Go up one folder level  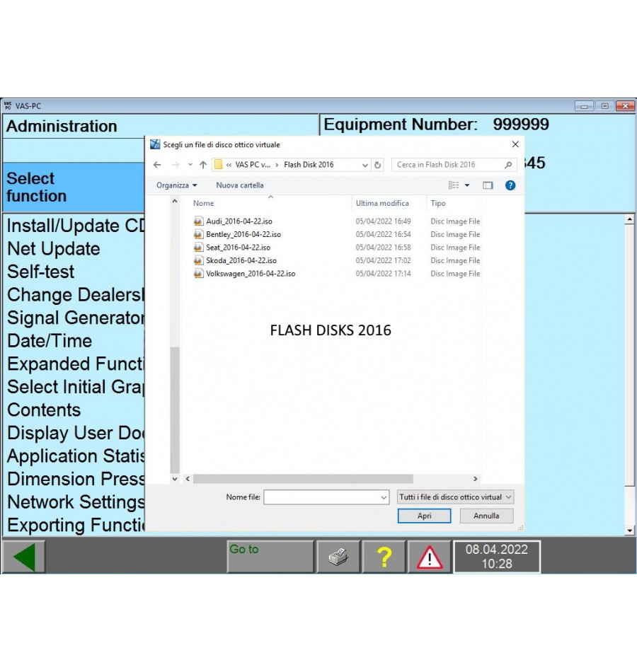pos(203,165)
